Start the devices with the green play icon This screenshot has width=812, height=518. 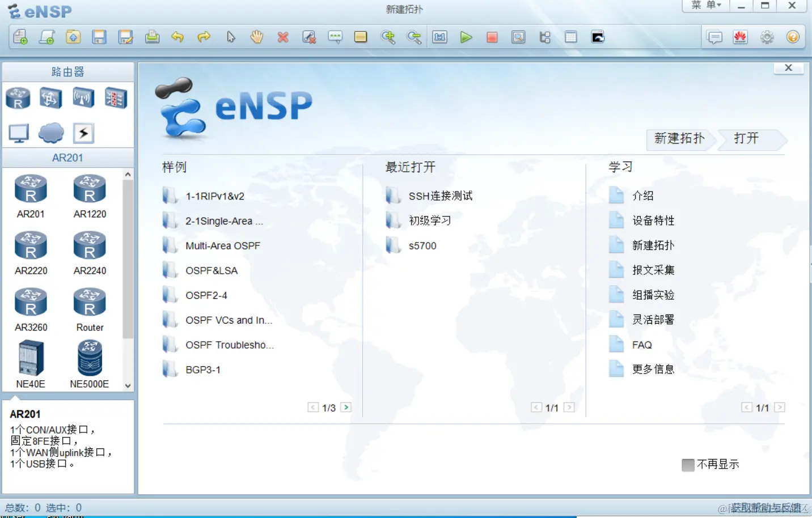466,37
